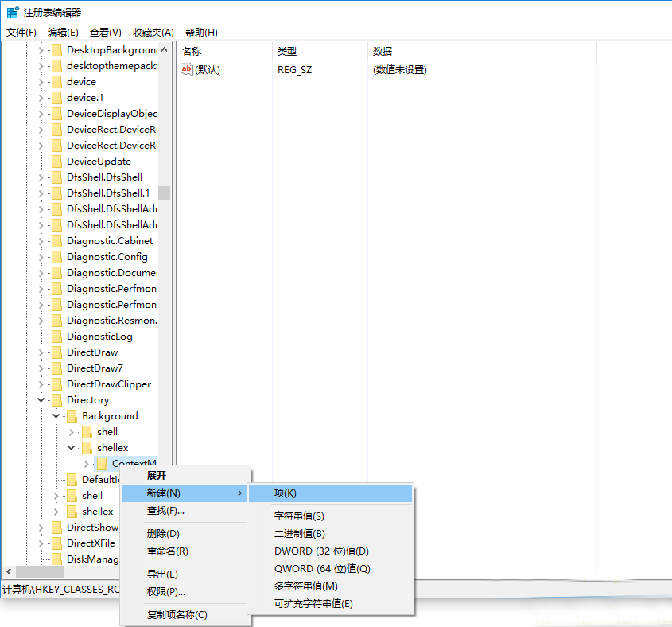Viewport: 672px width, 627px height.
Task: Expand the DirectDrawClipper tree node
Action: (x=41, y=384)
